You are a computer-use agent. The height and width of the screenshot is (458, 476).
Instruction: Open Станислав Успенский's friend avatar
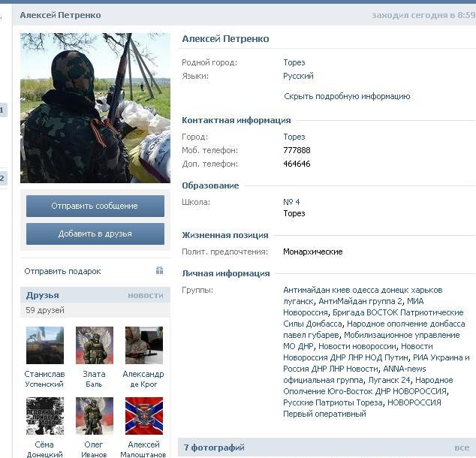point(45,345)
